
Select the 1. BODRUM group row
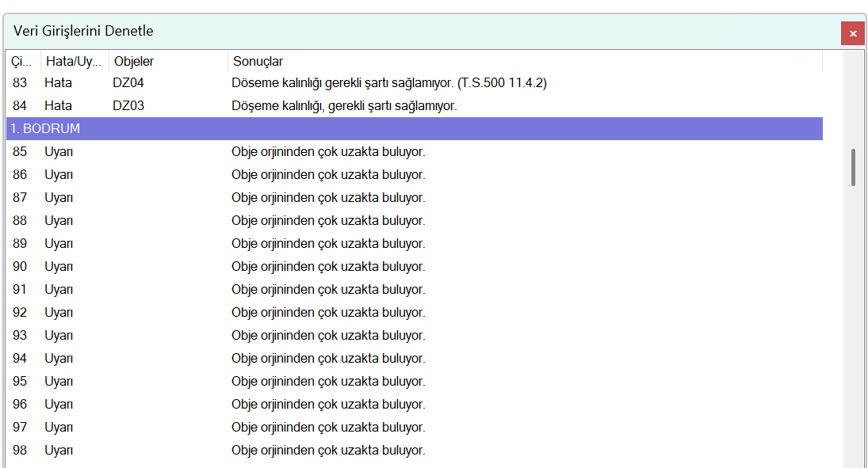click(415, 128)
